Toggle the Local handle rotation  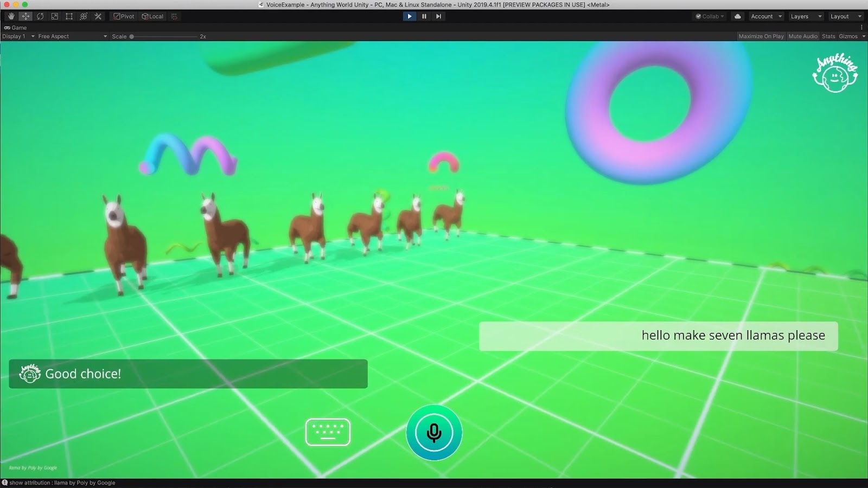pos(152,16)
